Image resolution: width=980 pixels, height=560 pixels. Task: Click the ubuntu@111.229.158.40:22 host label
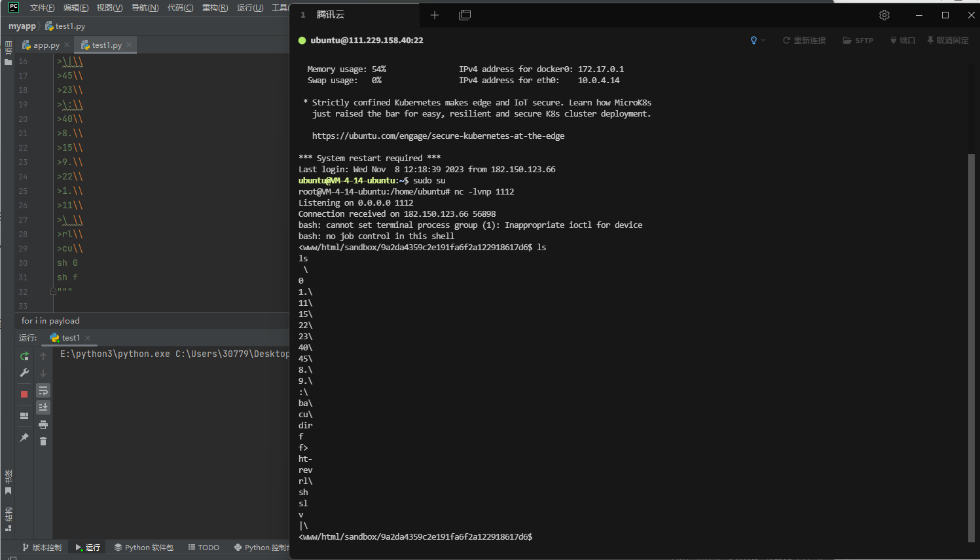[367, 41]
